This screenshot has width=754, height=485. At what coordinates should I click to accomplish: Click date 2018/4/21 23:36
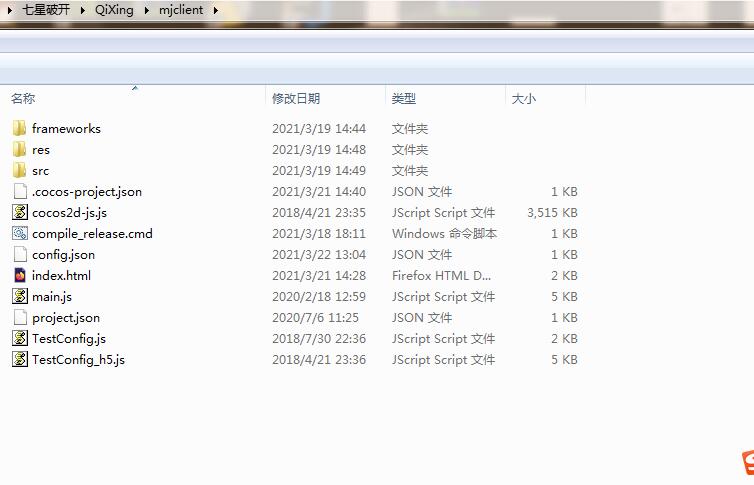tap(319, 360)
